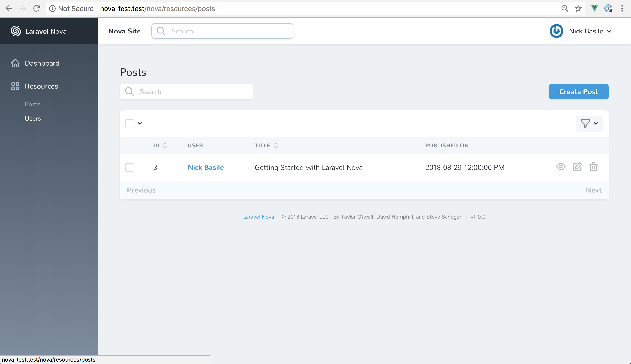Open Users in the sidebar
Viewport: 631px width, 364px height.
[33, 118]
